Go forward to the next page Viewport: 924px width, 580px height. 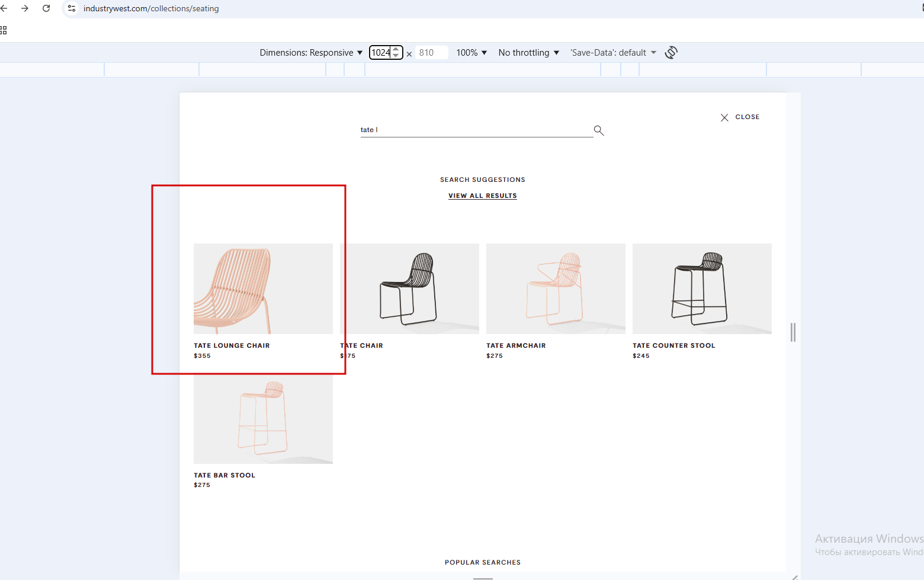tap(25, 8)
